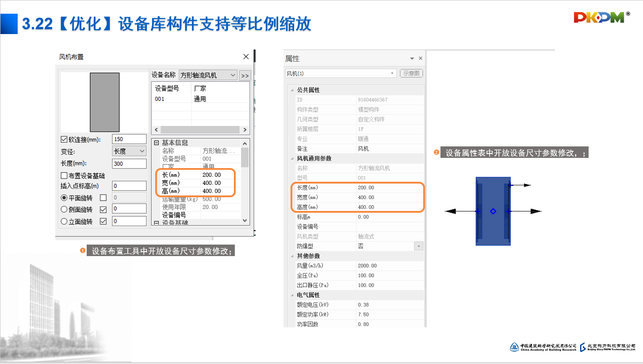Click the model list horizontal scrollbar
This screenshot has height=364, width=643.
[200, 130]
